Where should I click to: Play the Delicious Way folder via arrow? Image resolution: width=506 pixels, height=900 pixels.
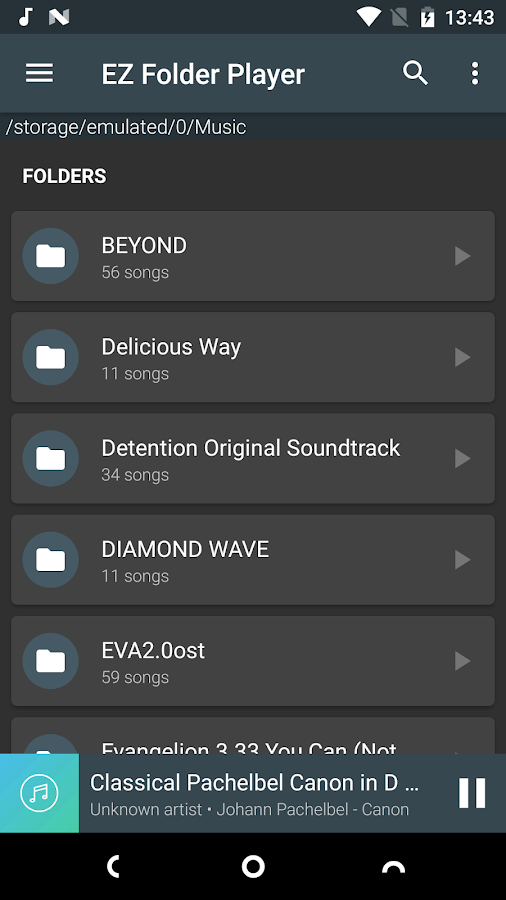coord(462,357)
